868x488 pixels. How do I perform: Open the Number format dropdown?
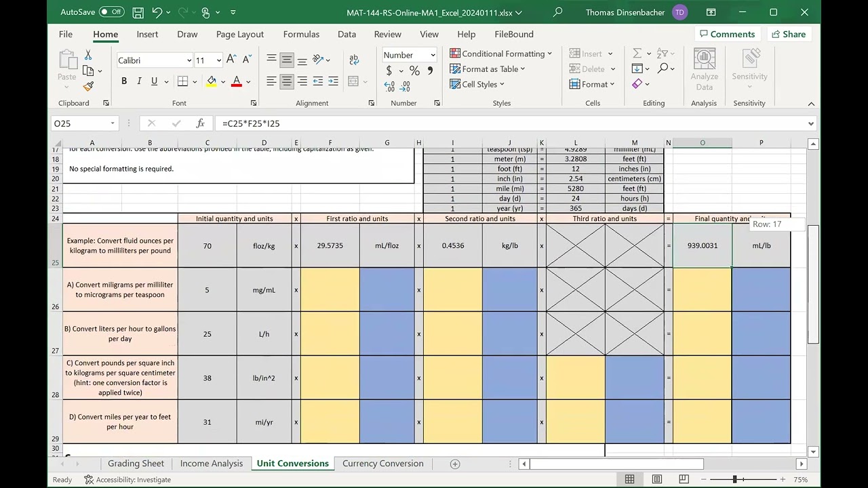pyautogui.click(x=433, y=55)
